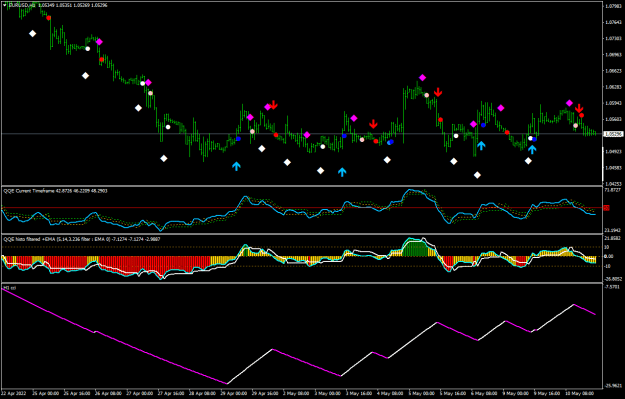Click price scale value 1.04923
The width and height of the screenshot is (625, 399).
pyautogui.click(x=614, y=151)
